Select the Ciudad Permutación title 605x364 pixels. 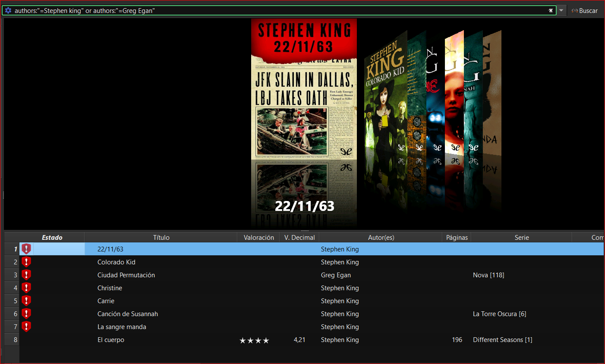(x=126, y=275)
